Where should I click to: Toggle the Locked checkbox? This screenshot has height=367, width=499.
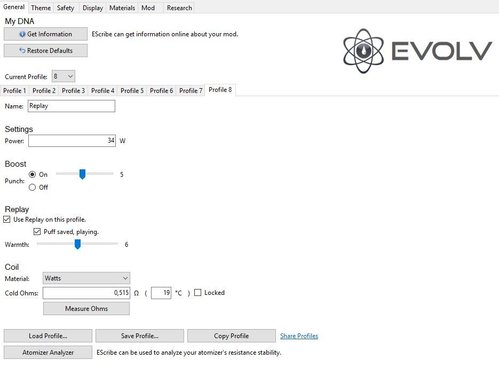tap(198, 292)
